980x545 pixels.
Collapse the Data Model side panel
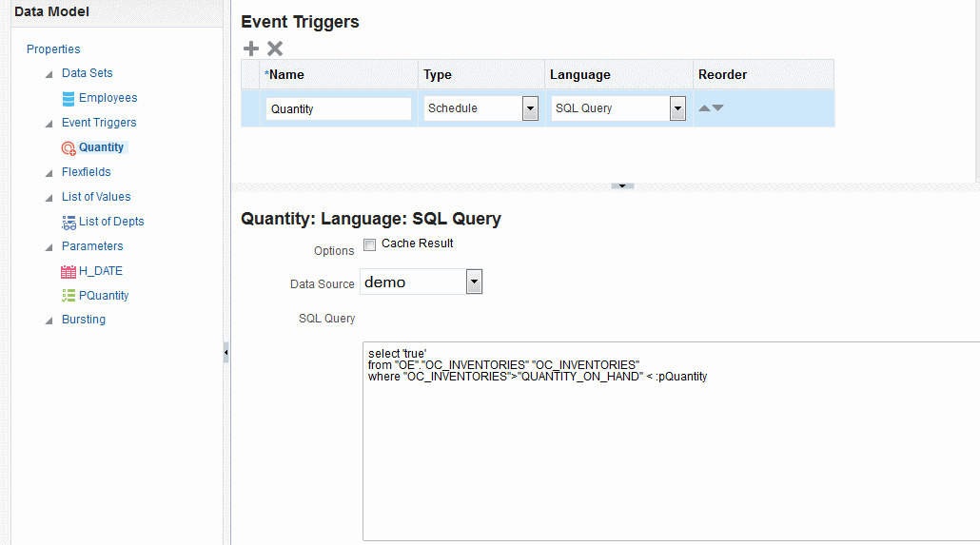(226, 353)
